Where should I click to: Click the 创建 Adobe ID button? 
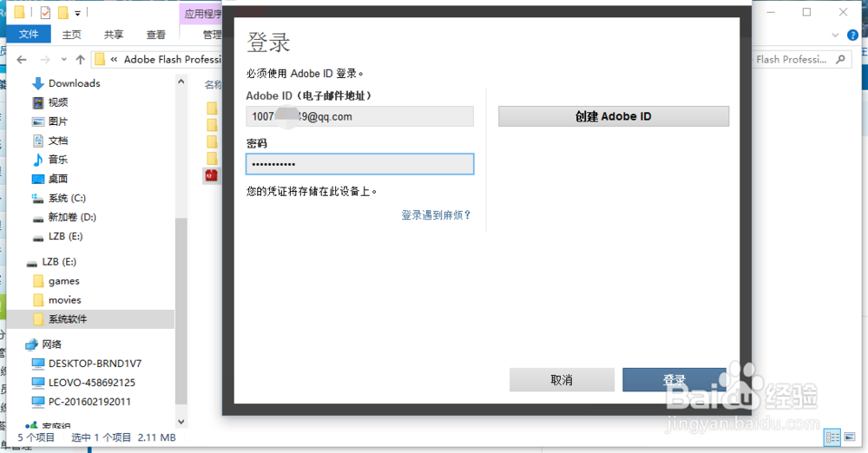(614, 116)
